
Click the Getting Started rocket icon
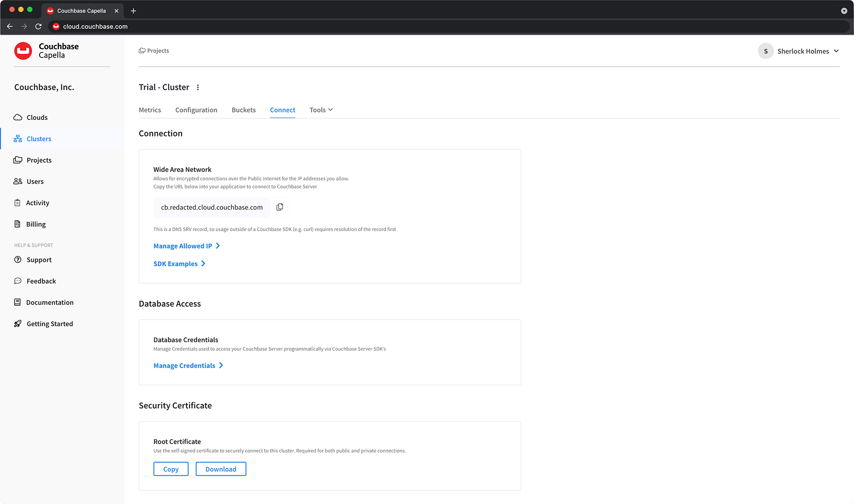[18, 324]
